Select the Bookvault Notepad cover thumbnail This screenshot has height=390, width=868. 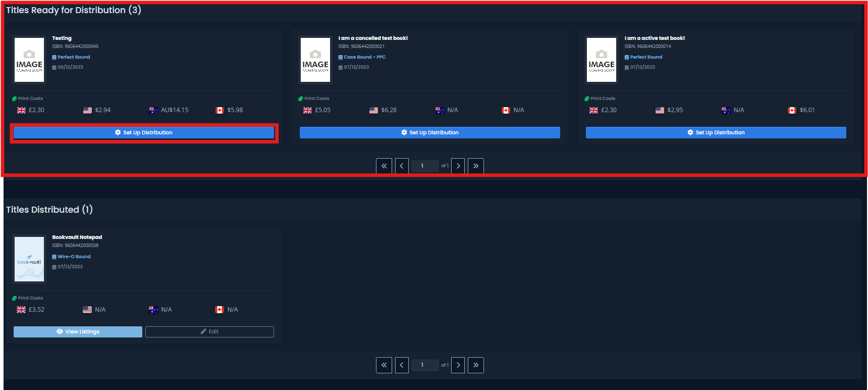point(29,259)
